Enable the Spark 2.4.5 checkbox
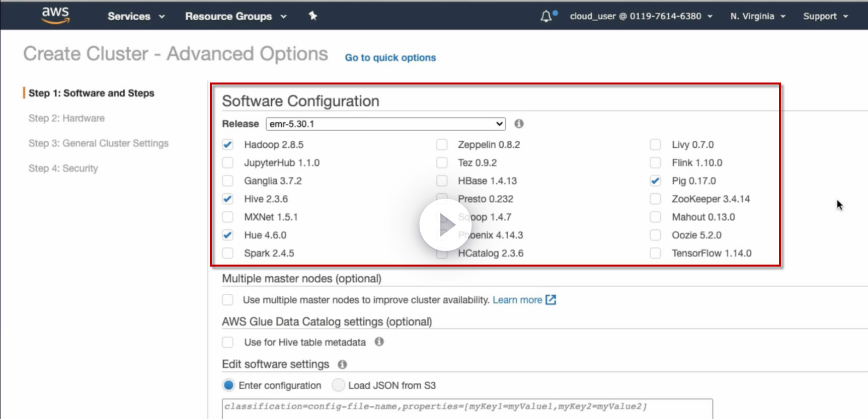The image size is (868, 419). (228, 254)
